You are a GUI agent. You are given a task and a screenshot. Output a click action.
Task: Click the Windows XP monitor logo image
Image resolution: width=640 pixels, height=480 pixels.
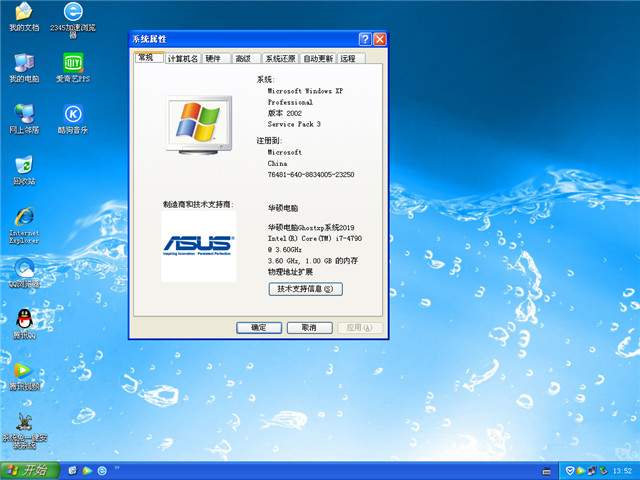[x=199, y=125]
